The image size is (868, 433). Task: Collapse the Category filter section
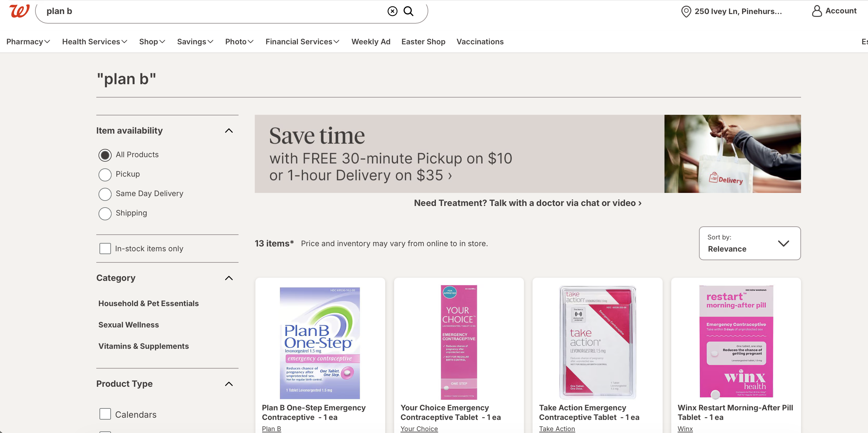point(229,278)
